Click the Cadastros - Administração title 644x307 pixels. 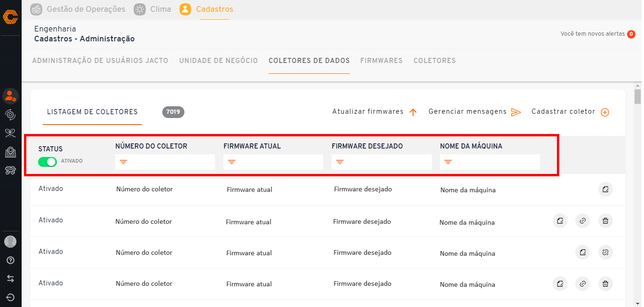[x=84, y=39]
